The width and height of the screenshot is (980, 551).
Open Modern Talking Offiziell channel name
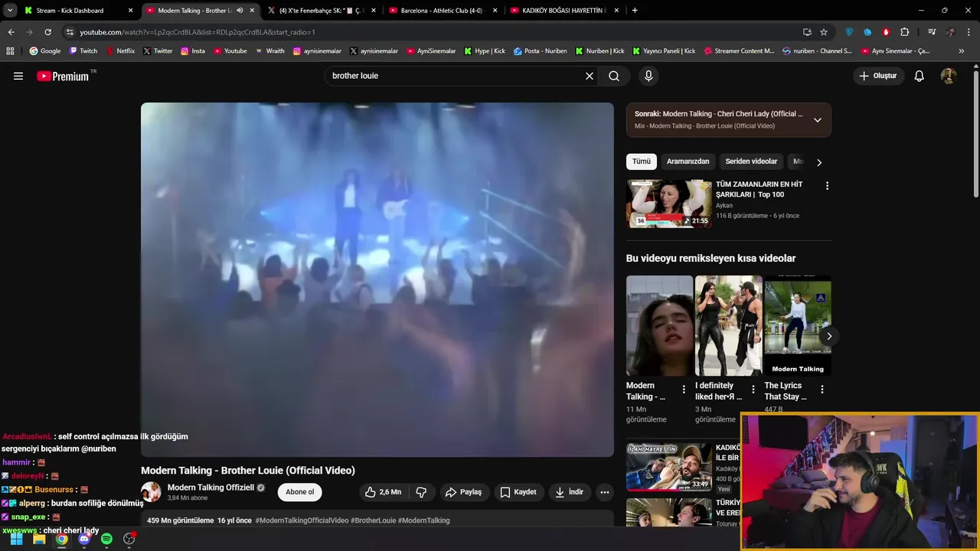[211, 487]
